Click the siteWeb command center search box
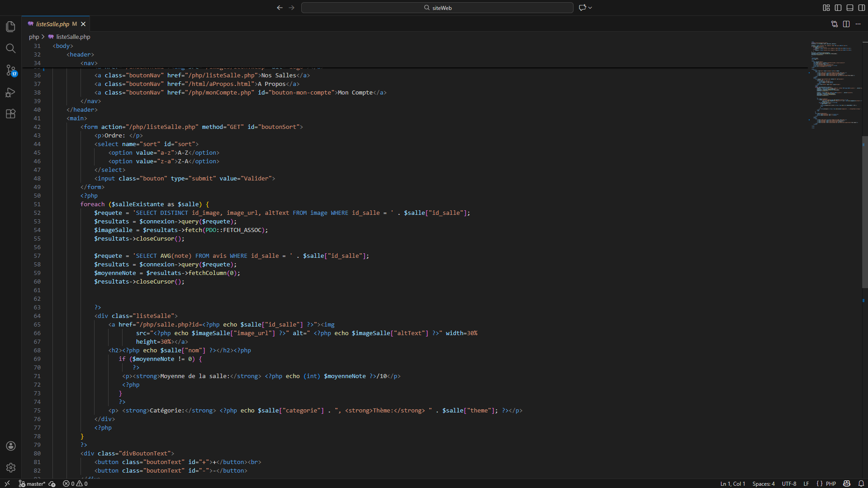The image size is (868, 488). [437, 8]
